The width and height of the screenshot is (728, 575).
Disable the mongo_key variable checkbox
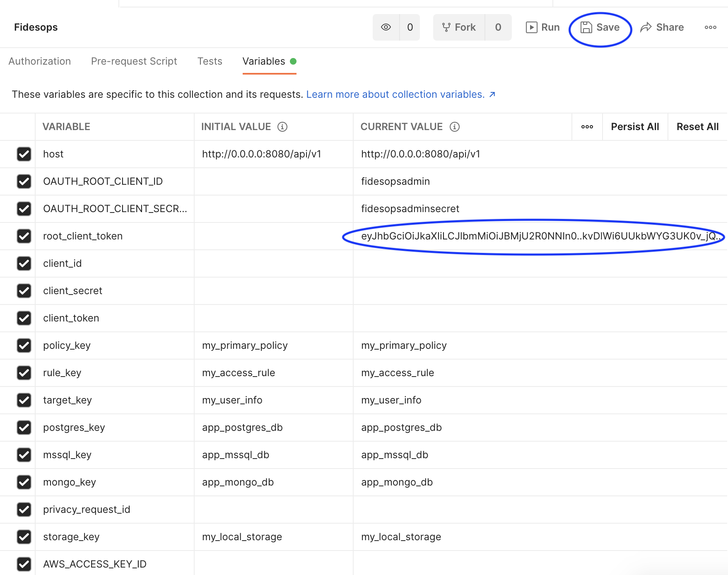coord(24,482)
